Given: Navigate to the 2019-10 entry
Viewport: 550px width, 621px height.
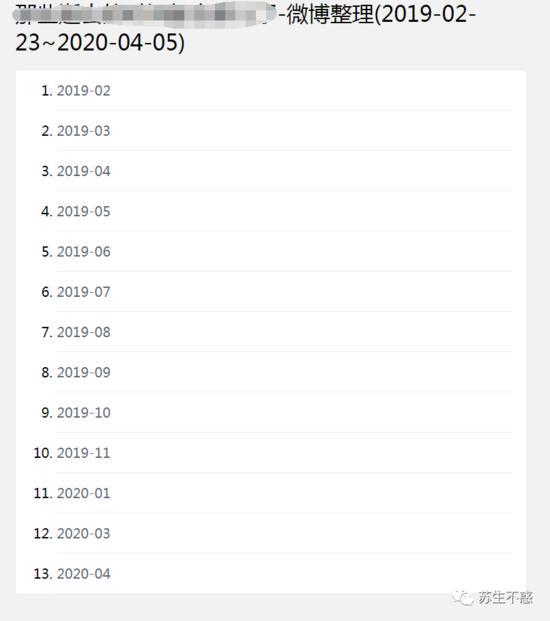Looking at the screenshot, I should point(84,413).
